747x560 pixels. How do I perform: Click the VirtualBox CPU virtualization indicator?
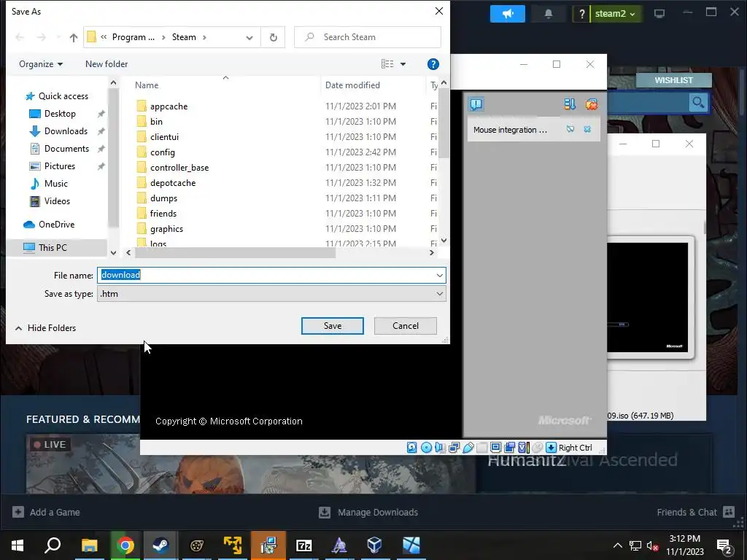524,448
